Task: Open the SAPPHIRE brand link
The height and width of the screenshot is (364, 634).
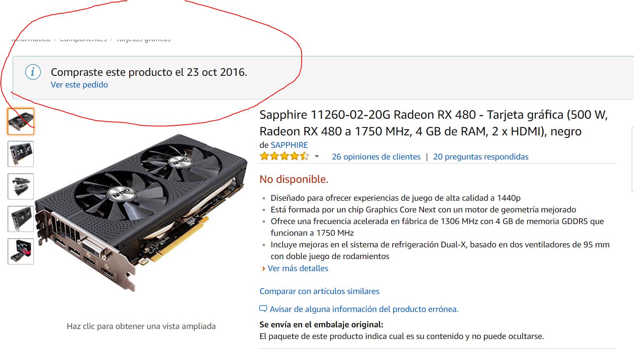Action: 289,145
